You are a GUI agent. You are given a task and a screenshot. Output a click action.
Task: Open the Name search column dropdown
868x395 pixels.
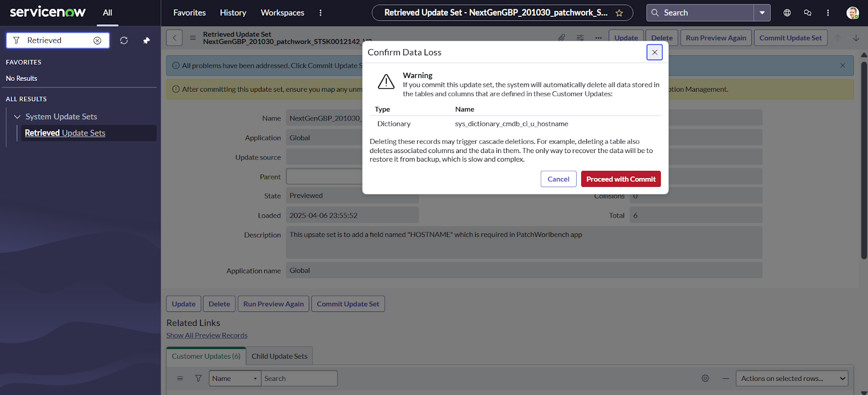pos(234,378)
